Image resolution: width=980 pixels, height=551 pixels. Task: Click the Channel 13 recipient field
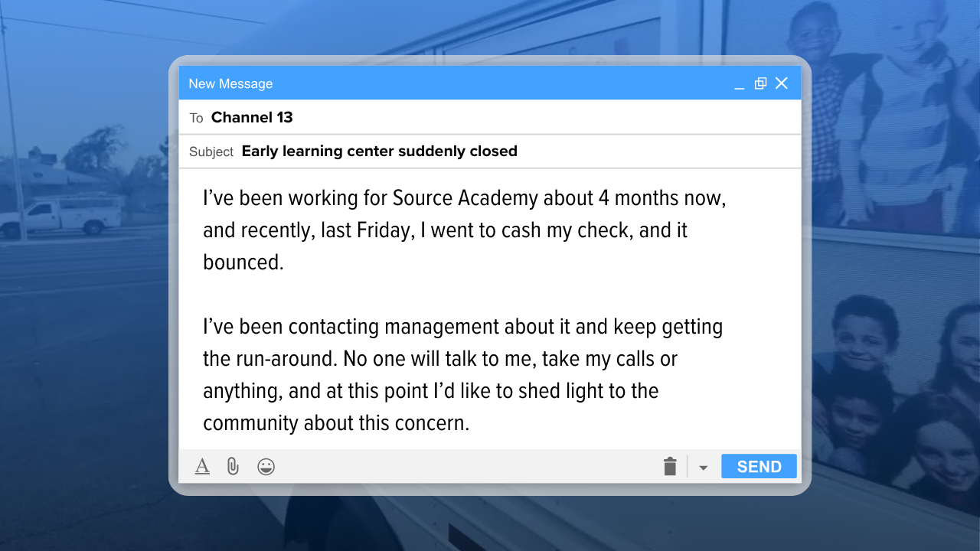point(252,117)
